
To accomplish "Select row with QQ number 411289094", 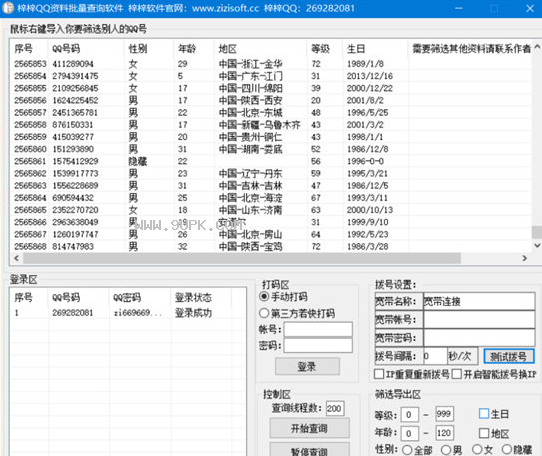I will pyautogui.click(x=271, y=64).
